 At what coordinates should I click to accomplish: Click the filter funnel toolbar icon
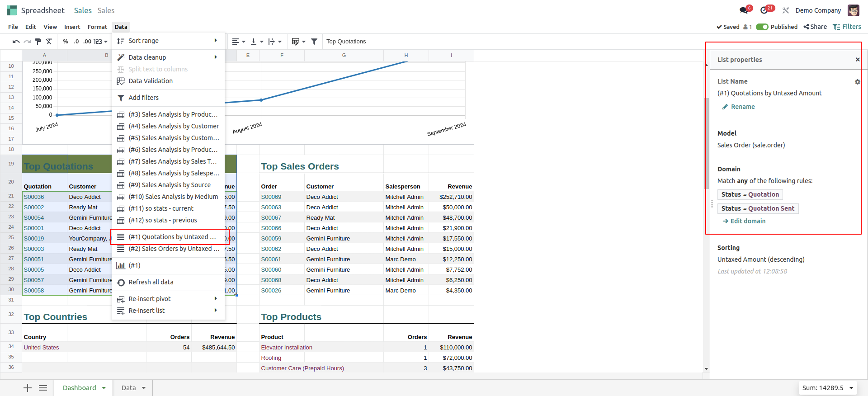[x=314, y=42]
